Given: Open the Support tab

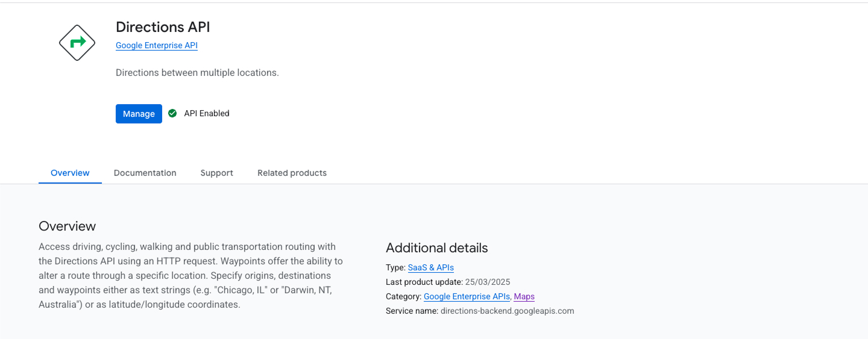Looking at the screenshot, I should (216, 173).
